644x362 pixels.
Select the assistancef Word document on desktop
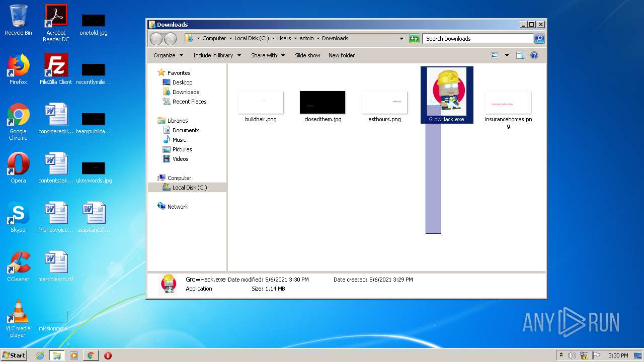[x=94, y=217]
